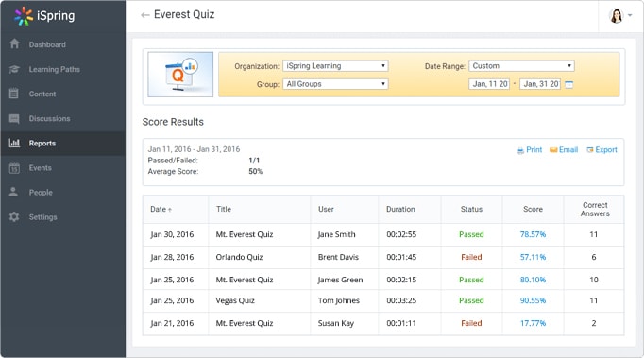Open the user avatar account menu
The width and height of the screenshot is (644, 358).
pyautogui.click(x=619, y=16)
